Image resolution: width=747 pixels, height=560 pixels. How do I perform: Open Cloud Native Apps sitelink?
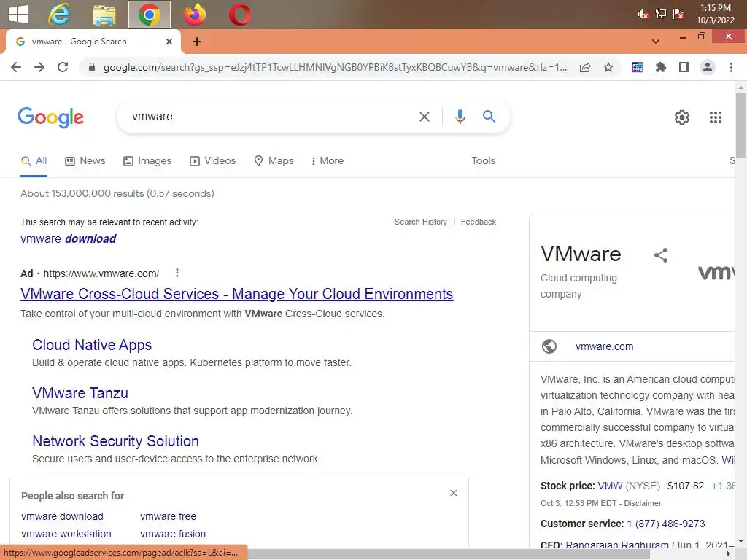click(92, 345)
